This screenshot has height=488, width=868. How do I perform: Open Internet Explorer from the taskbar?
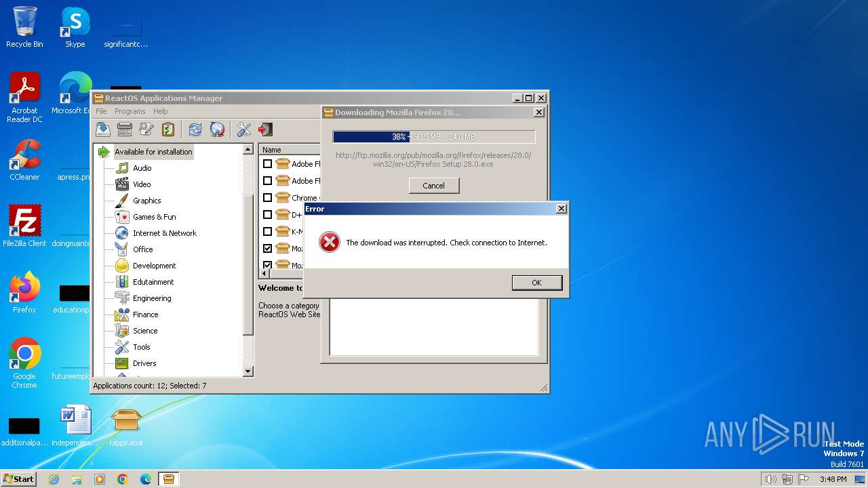pyautogui.click(x=54, y=479)
